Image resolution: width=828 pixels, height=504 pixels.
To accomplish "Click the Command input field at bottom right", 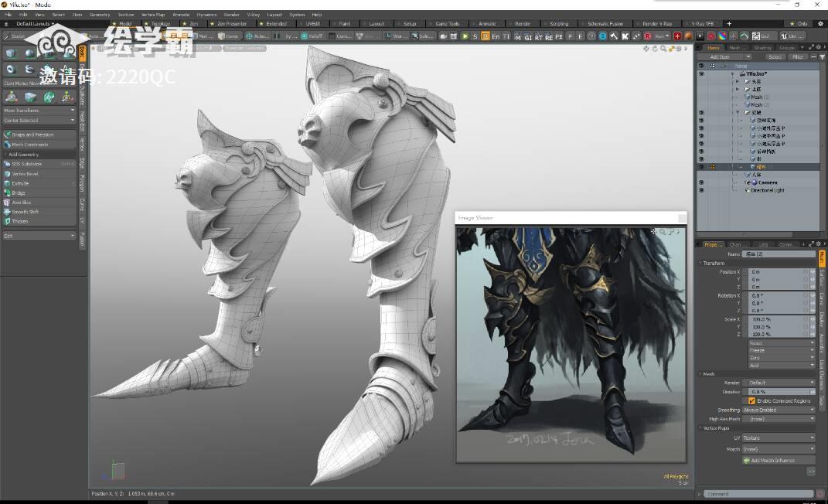I will (760, 495).
